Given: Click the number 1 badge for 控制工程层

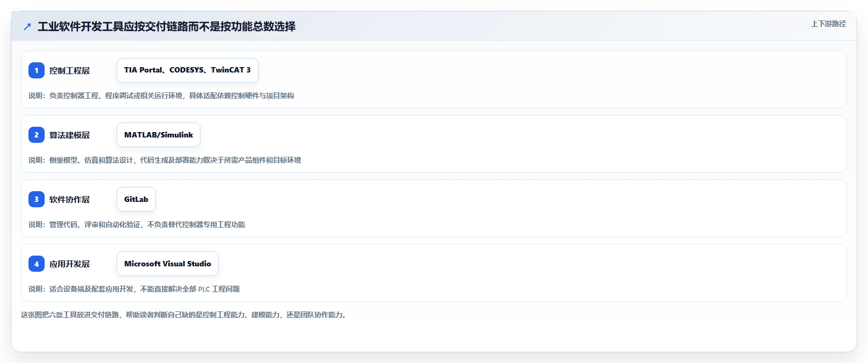Looking at the screenshot, I should (37, 70).
